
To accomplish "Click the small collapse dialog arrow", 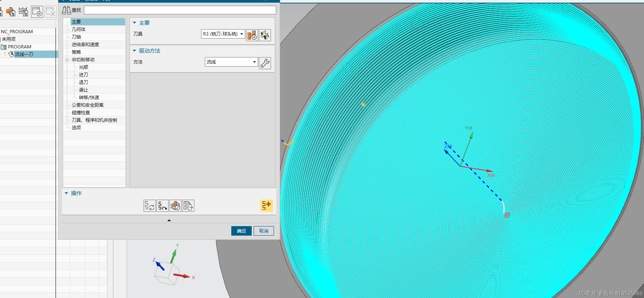I will click(x=169, y=220).
